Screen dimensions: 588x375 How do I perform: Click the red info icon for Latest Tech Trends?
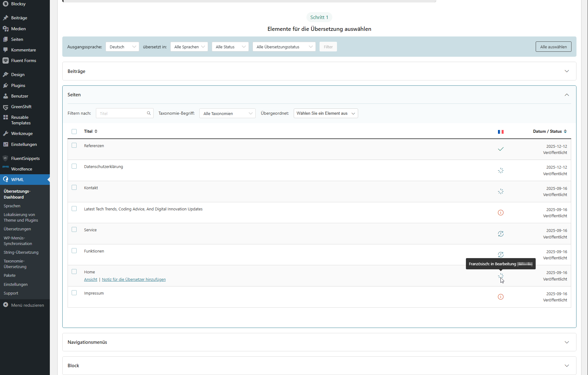click(x=500, y=213)
